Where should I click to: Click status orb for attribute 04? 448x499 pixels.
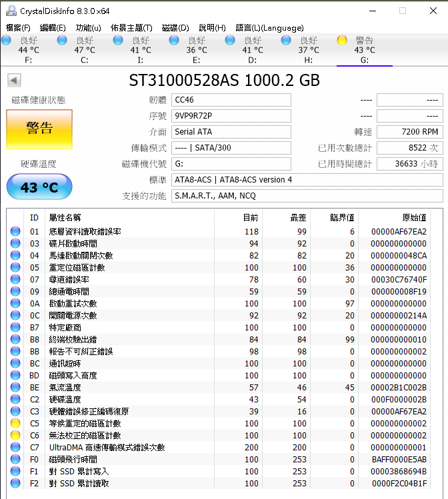[15, 256]
